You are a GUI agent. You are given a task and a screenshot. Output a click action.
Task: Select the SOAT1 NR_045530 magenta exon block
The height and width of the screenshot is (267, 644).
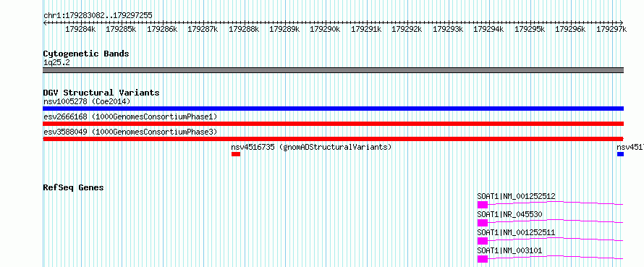coord(483,223)
